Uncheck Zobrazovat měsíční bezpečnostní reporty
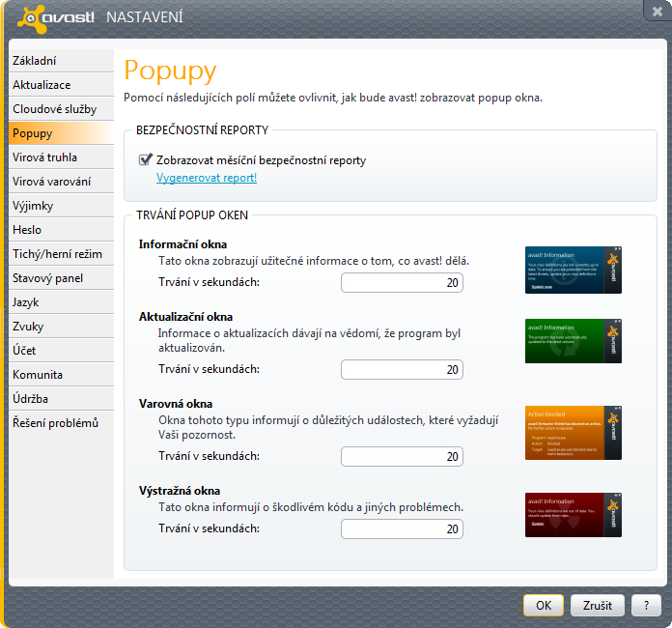This screenshot has width=672, height=628. [145, 160]
